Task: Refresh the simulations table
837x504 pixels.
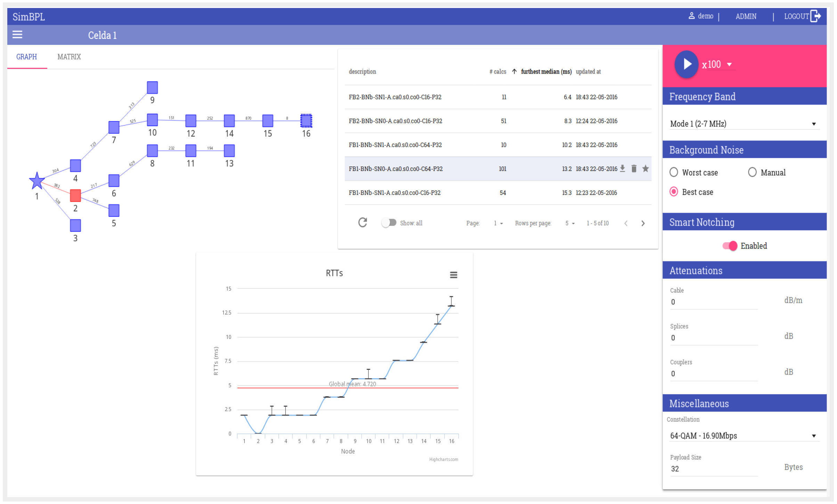Action: coord(363,222)
